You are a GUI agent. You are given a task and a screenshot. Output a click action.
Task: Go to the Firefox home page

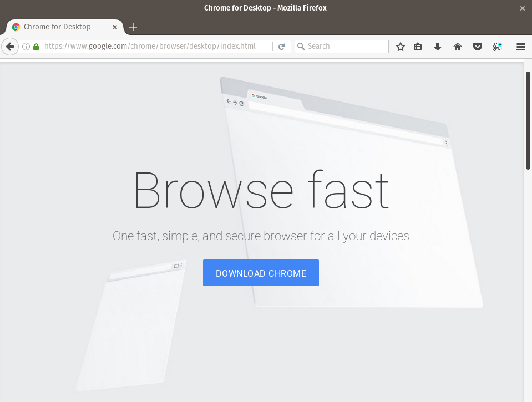coord(457,47)
